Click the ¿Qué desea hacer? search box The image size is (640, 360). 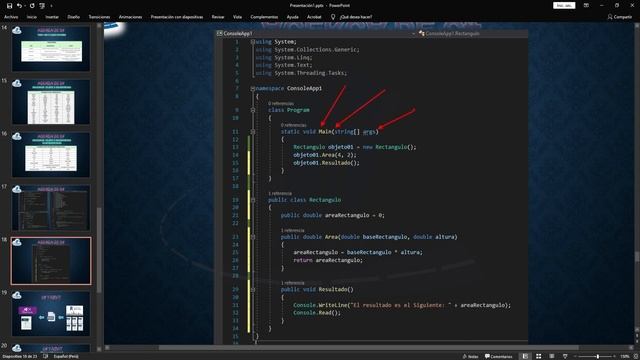(x=356, y=17)
